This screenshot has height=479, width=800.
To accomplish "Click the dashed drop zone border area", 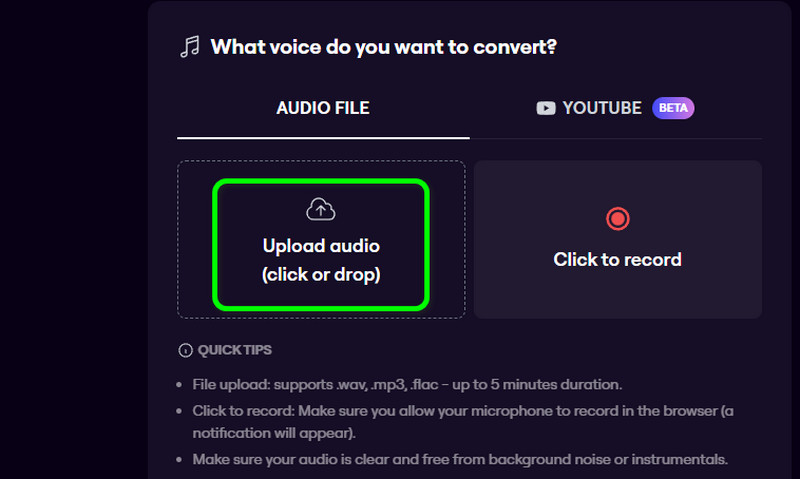I will point(196,240).
